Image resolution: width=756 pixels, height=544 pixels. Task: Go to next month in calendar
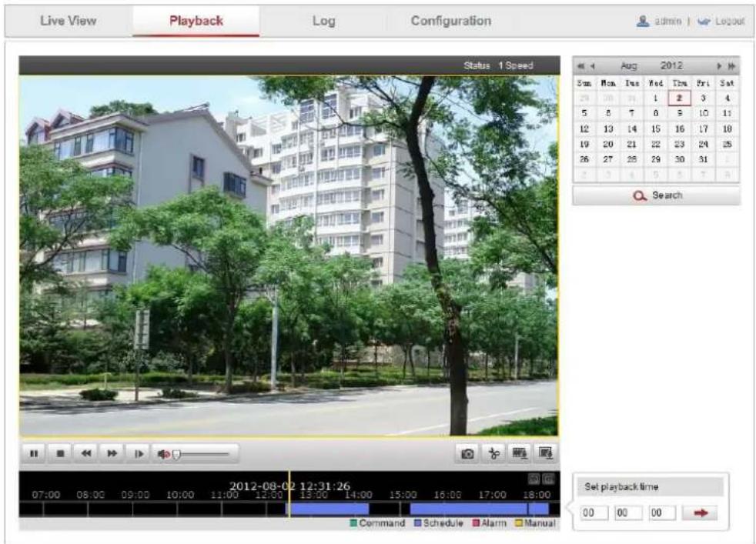(719, 66)
